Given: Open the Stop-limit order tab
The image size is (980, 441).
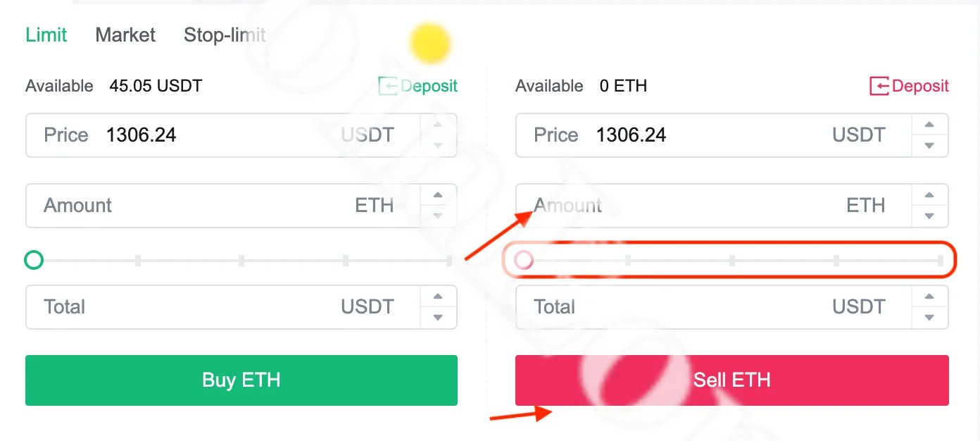Looking at the screenshot, I should point(224,35).
